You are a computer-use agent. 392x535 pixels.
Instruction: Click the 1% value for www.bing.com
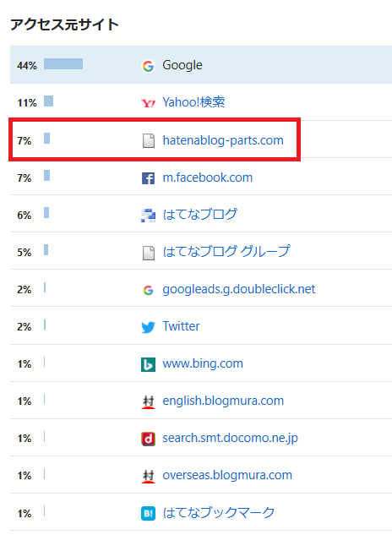tap(24, 363)
